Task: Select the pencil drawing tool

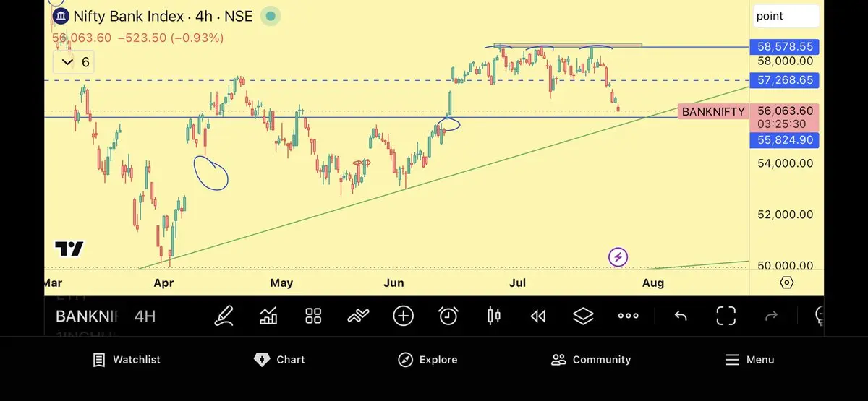Action: point(224,316)
